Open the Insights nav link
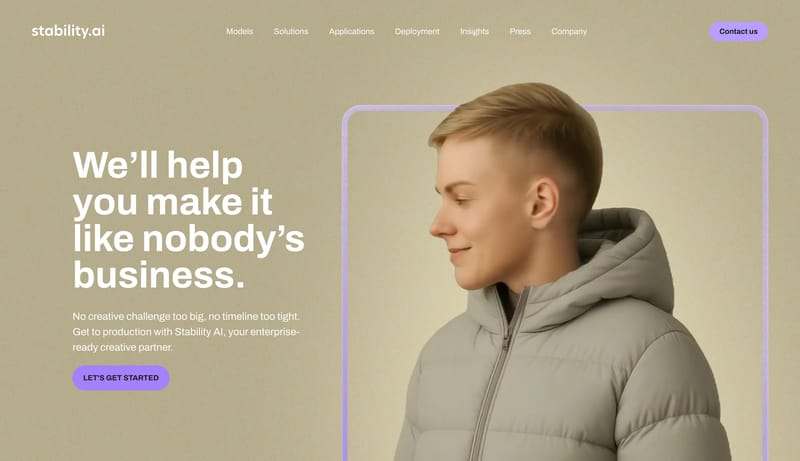Image resolution: width=800 pixels, height=461 pixels. (x=474, y=31)
